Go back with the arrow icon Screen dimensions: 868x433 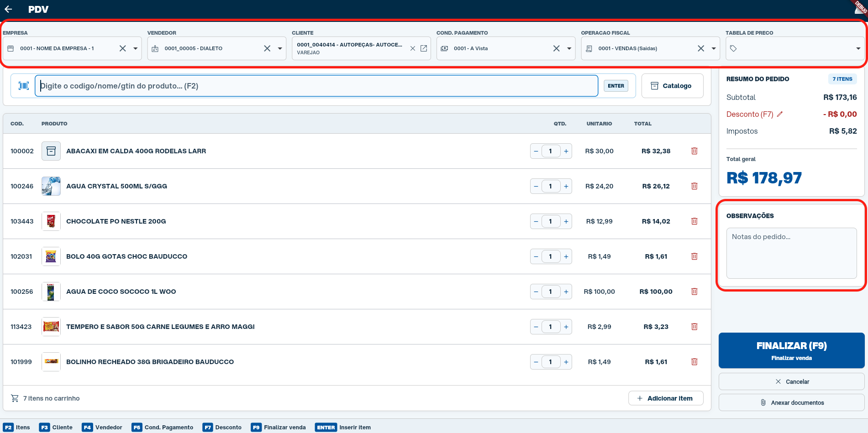(8, 9)
